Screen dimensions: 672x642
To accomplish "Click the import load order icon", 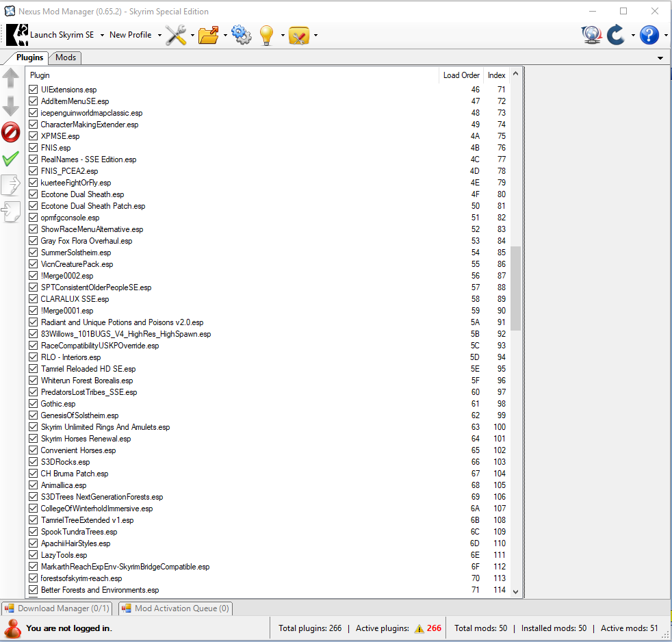I will point(11,211).
